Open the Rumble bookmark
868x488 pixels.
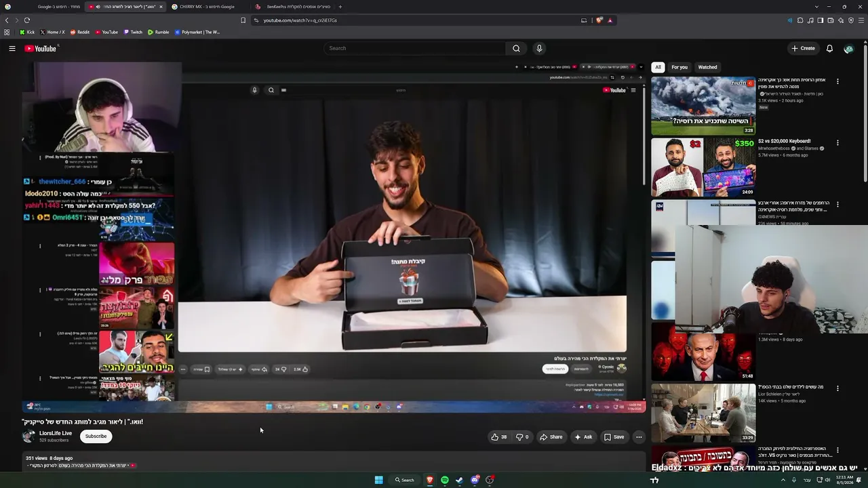(x=159, y=32)
